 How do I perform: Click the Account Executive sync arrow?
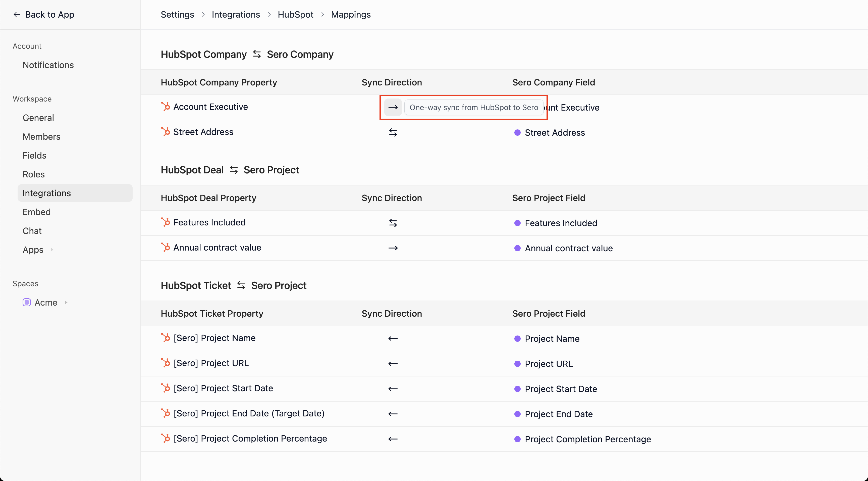[393, 107]
